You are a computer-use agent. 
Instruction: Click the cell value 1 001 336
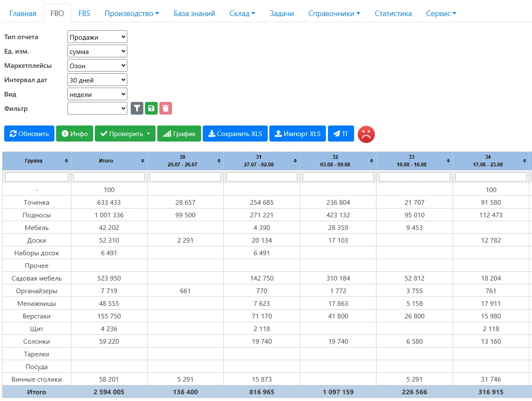click(x=109, y=215)
